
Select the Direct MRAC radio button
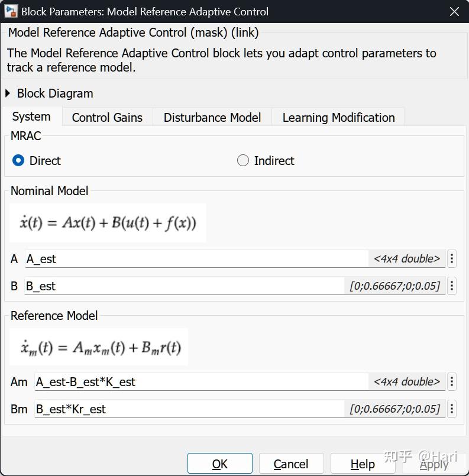click(19, 160)
